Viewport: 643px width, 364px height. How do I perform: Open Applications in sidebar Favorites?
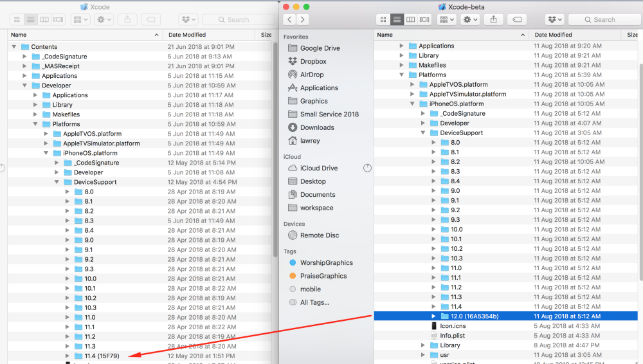coord(313,87)
